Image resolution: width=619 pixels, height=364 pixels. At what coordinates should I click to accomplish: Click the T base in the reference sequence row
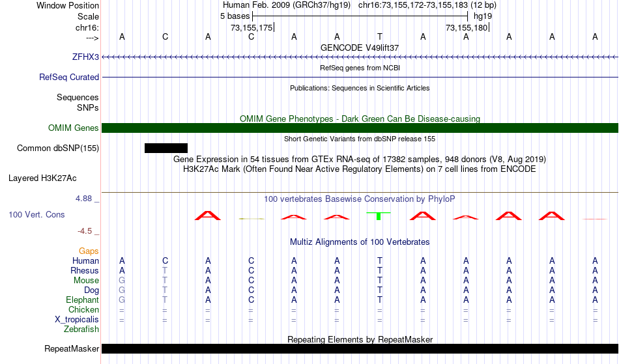pyautogui.click(x=380, y=36)
